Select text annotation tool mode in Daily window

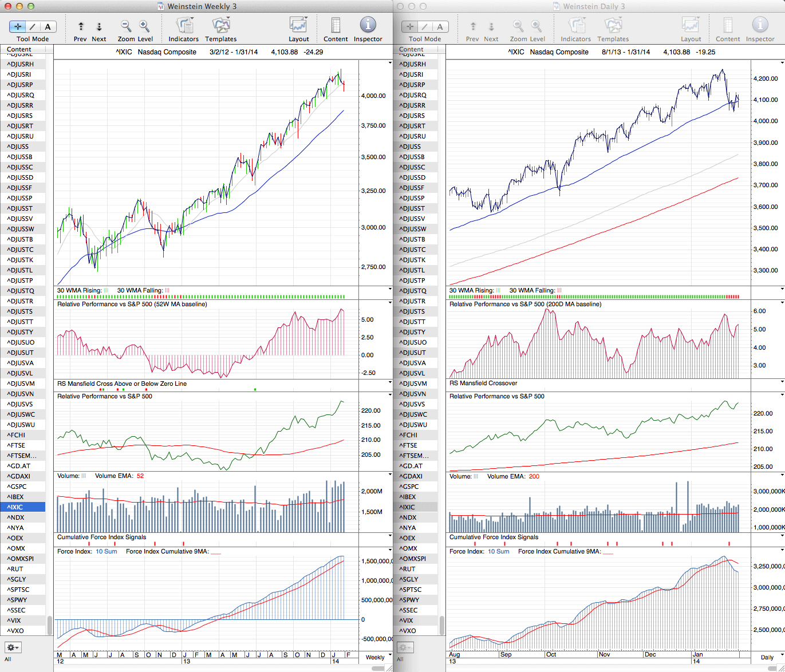[440, 27]
